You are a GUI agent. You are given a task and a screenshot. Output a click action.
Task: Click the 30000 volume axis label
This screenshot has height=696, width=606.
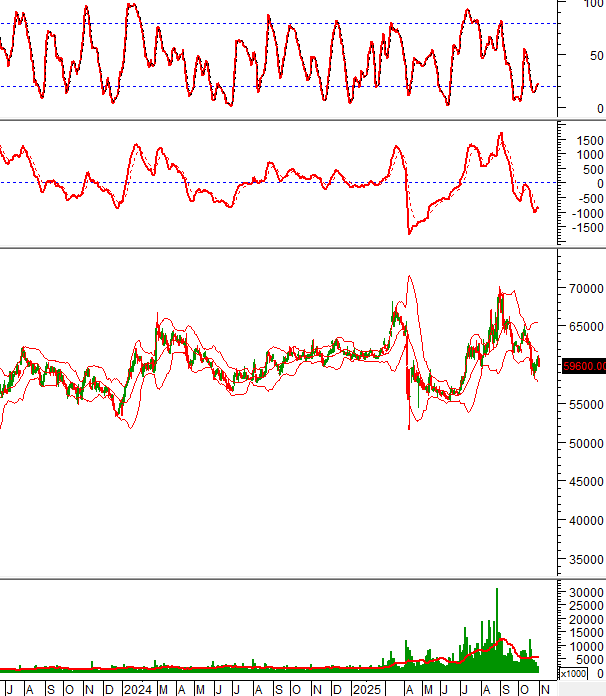[584, 593]
